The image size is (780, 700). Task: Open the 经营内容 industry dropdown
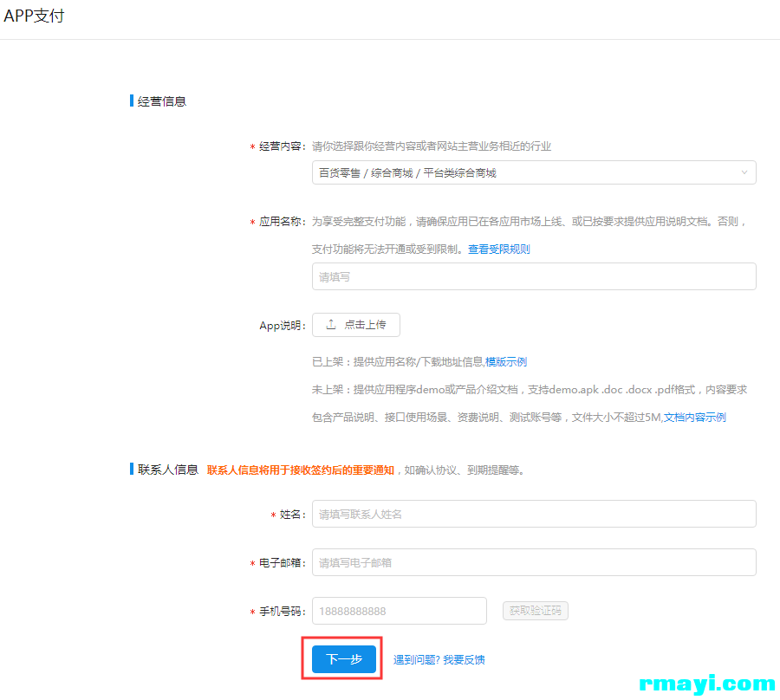(534, 172)
